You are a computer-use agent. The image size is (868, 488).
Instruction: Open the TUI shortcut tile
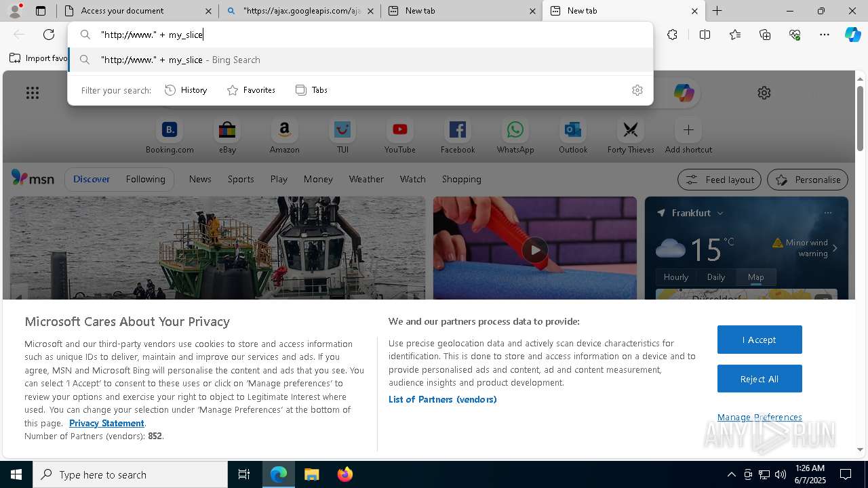click(x=342, y=136)
